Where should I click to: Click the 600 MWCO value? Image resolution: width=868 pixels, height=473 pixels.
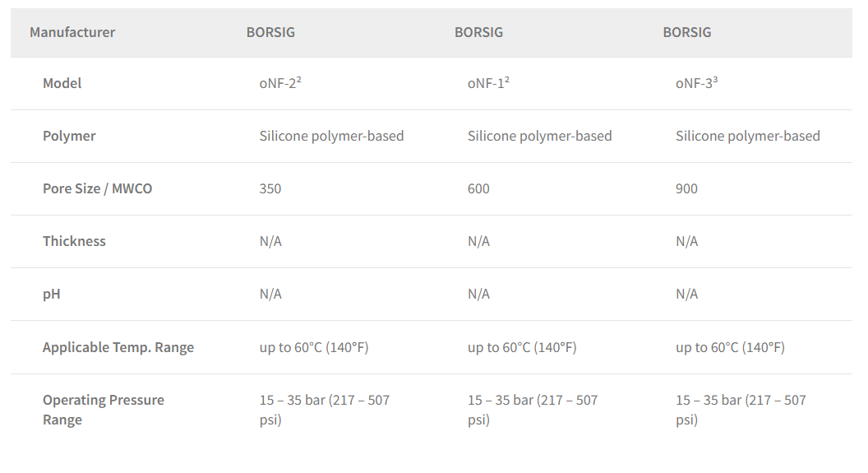click(478, 189)
